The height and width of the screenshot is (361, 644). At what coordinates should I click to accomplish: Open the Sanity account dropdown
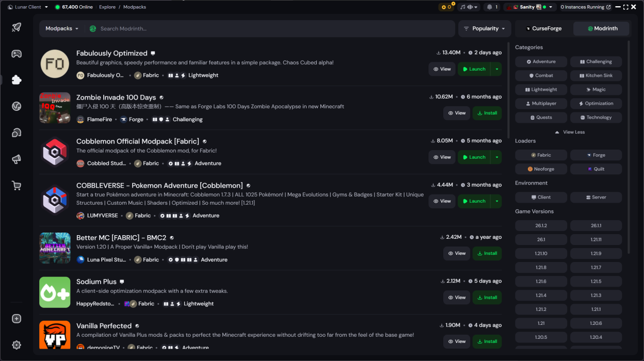529,7
